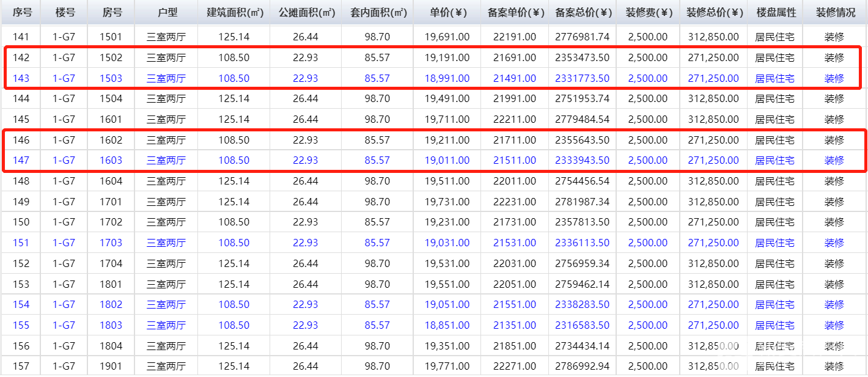Click the 建筑面积(㎡) column header
This screenshot has width=868, height=377.
tap(234, 12)
